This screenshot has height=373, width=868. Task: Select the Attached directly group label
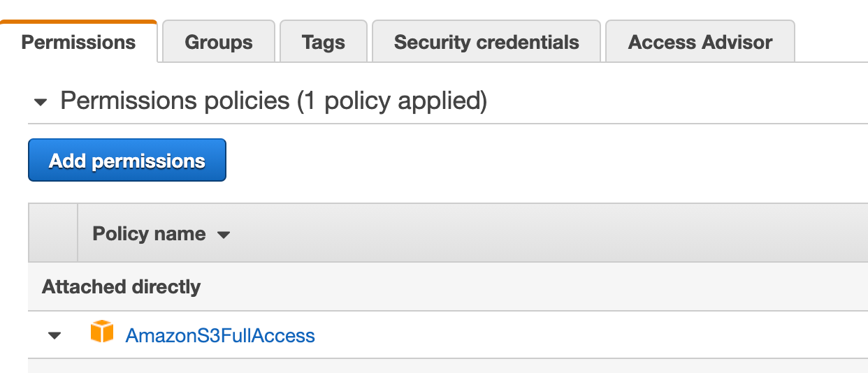[121, 287]
